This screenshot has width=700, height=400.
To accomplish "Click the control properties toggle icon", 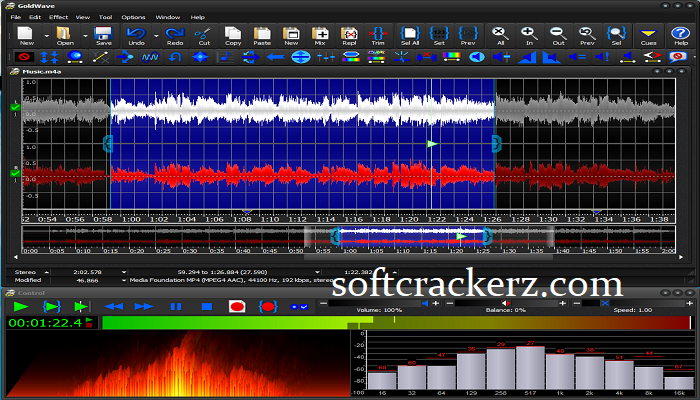I will (299, 307).
